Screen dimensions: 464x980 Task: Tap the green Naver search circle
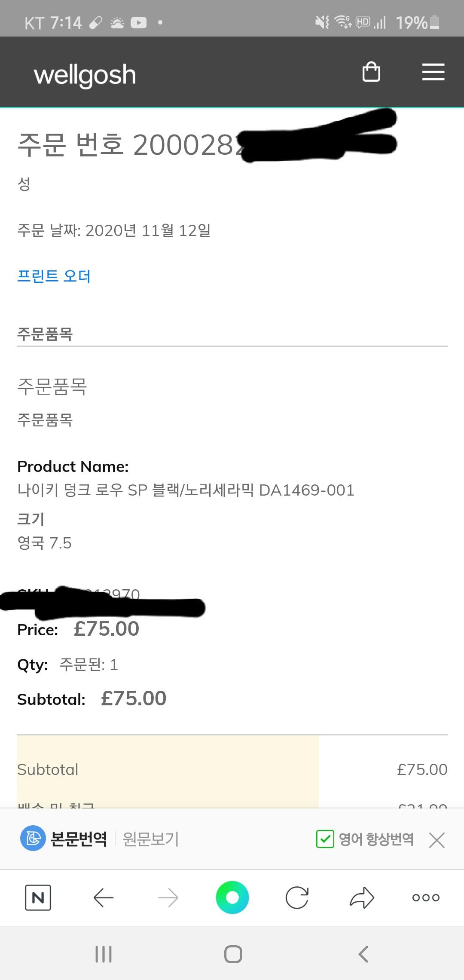(232, 897)
